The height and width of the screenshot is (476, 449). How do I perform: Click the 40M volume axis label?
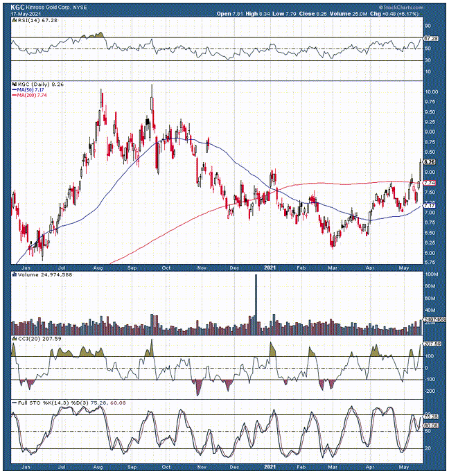tap(430, 310)
